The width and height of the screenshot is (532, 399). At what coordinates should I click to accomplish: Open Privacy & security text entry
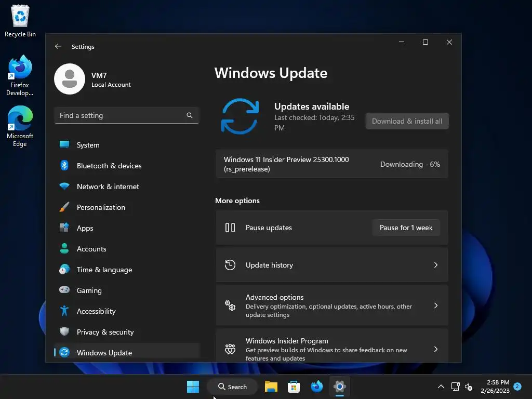click(105, 332)
